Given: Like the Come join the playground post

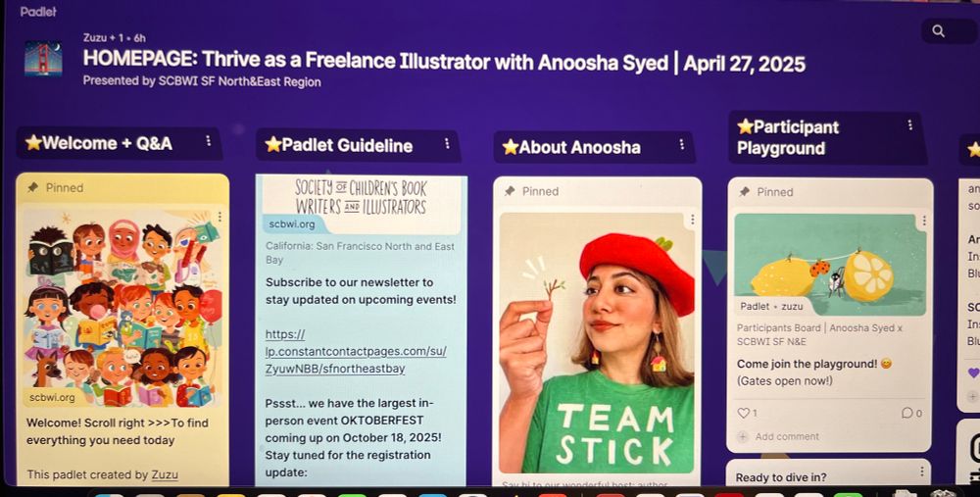Looking at the screenshot, I should [x=743, y=413].
